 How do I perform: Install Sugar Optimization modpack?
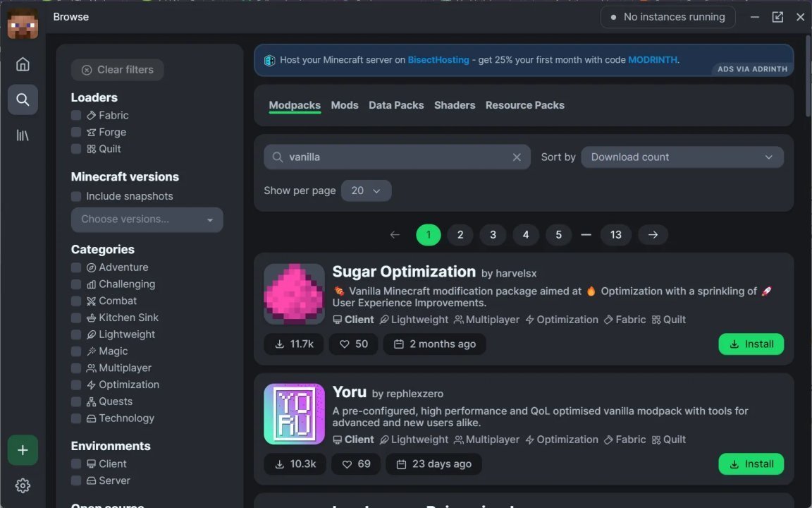click(751, 344)
